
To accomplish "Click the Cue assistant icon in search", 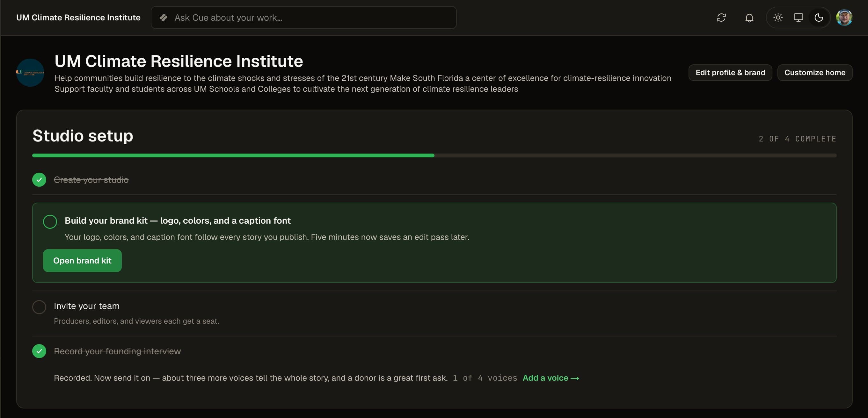I will coord(164,18).
